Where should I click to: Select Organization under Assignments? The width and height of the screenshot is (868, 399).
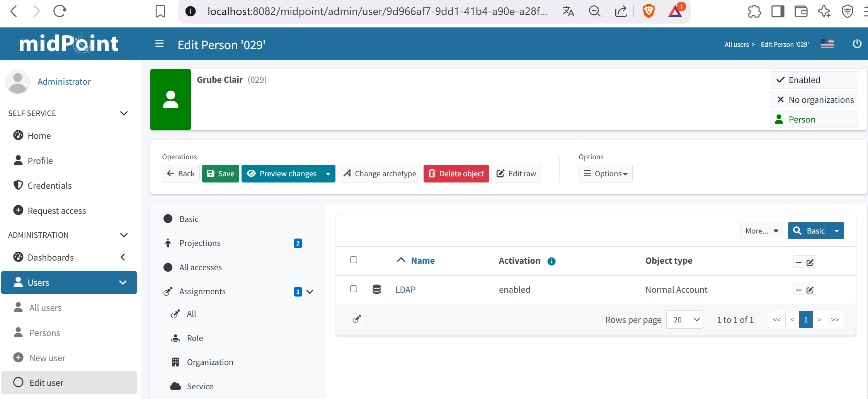pyautogui.click(x=210, y=362)
